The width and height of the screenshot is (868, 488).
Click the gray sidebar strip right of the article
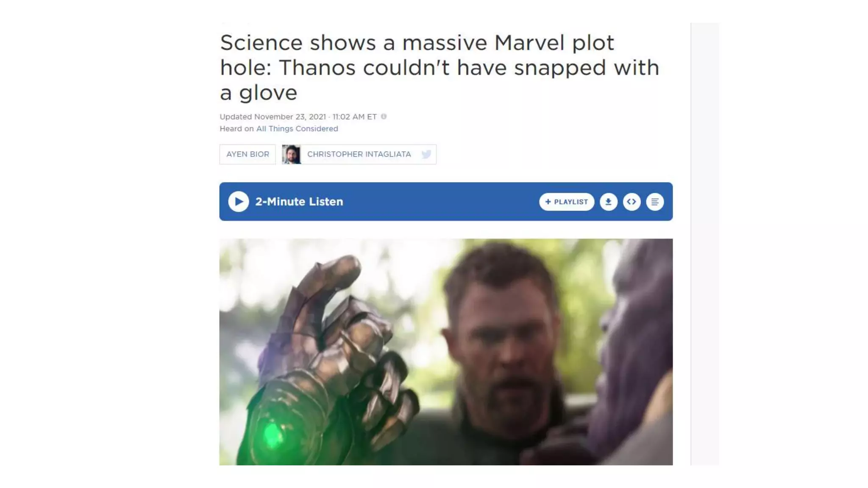[x=705, y=244]
